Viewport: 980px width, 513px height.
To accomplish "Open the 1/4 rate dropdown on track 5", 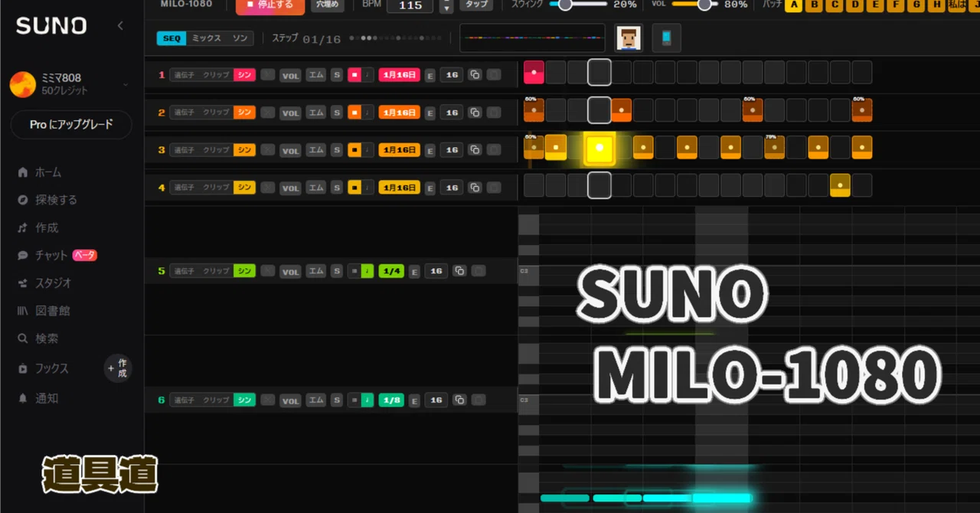I will click(391, 271).
